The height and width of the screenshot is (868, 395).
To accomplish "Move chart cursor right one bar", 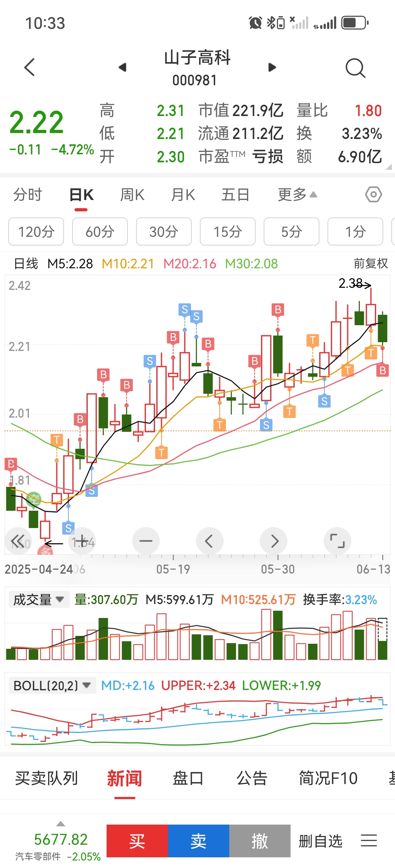I will pos(274,541).
